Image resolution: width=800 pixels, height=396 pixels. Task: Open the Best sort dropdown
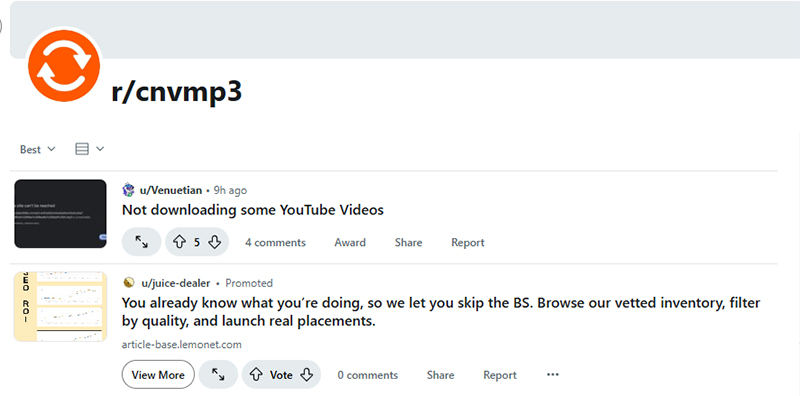[x=37, y=150]
